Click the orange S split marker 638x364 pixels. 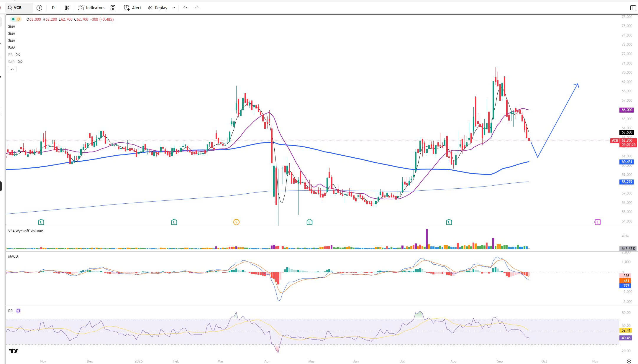pyautogui.click(x=236, y=222)
